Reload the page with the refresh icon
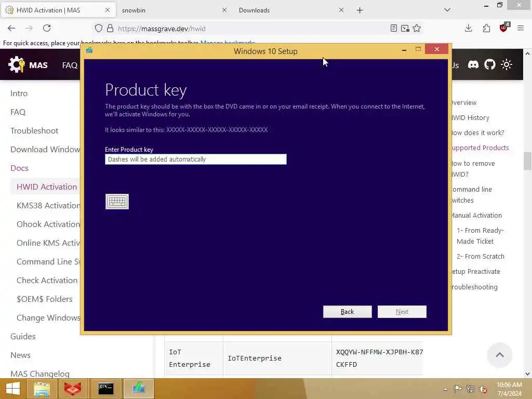 (x=47, y=28)
